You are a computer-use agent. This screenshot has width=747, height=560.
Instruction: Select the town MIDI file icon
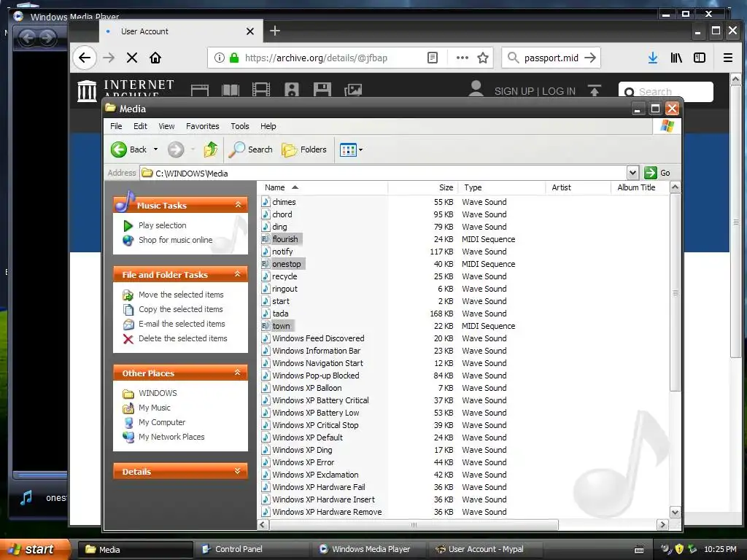[266, 326]
